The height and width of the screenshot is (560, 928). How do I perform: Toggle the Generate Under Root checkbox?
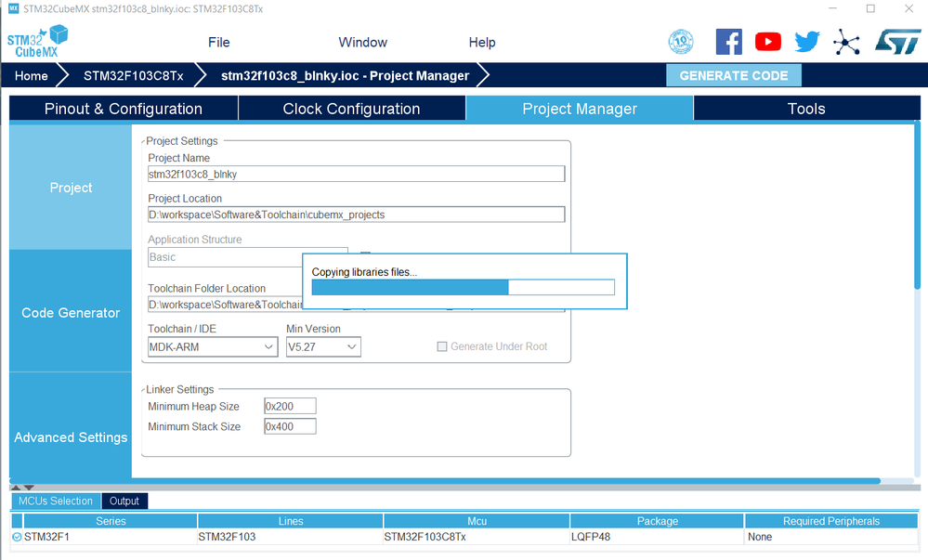pyautogui.click(x=441, y=346)
